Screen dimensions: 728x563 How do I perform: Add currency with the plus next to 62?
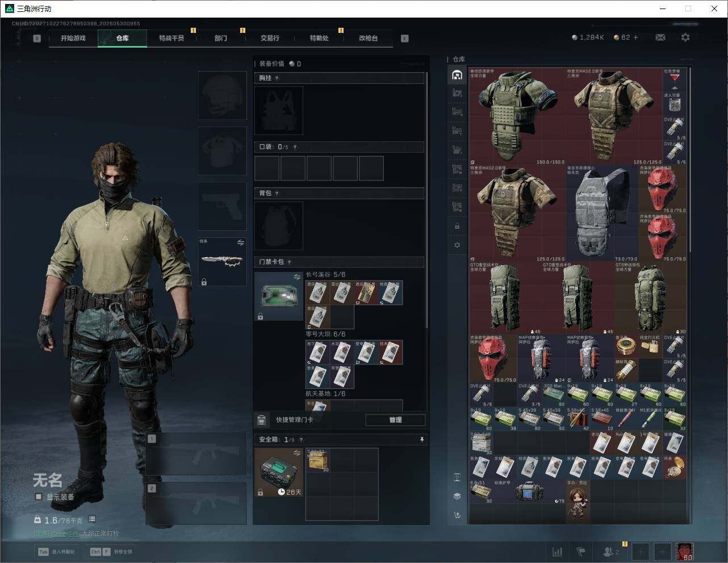[x=635, y=37]
